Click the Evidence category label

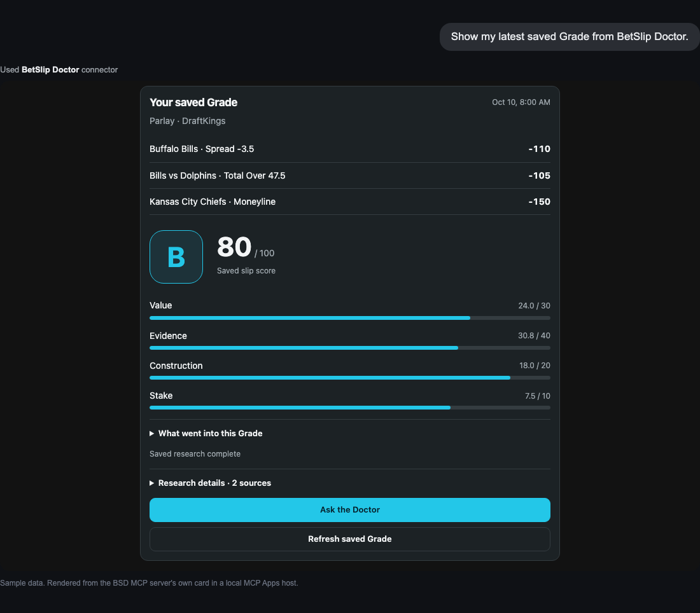(168, 336)
